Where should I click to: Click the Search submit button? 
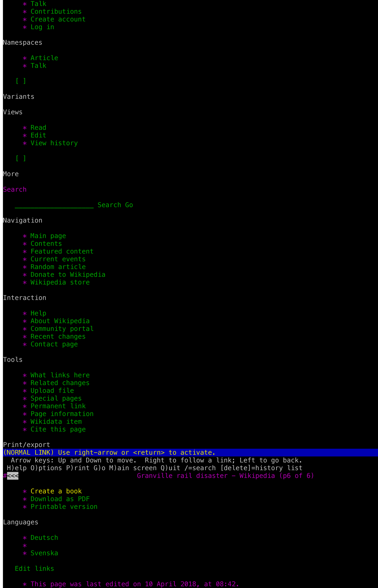tap(109, 205)
